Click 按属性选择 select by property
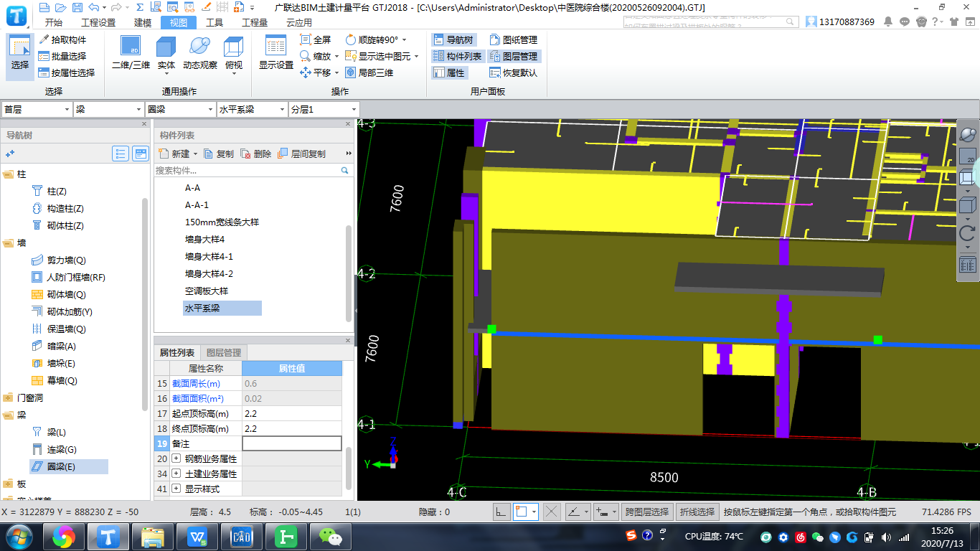This screenshot has width=980, height=551. pyautogui.click(x=67, y=72)
